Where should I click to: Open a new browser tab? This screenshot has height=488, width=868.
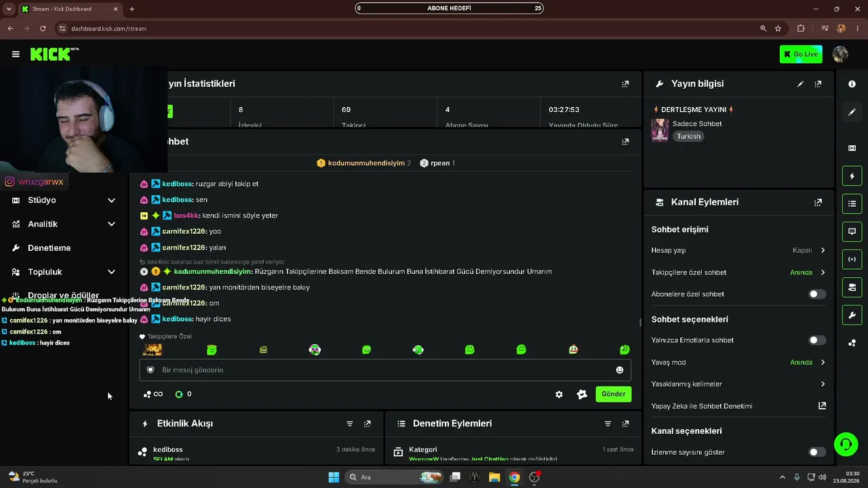pyautogui.click(x=132, y=9)
